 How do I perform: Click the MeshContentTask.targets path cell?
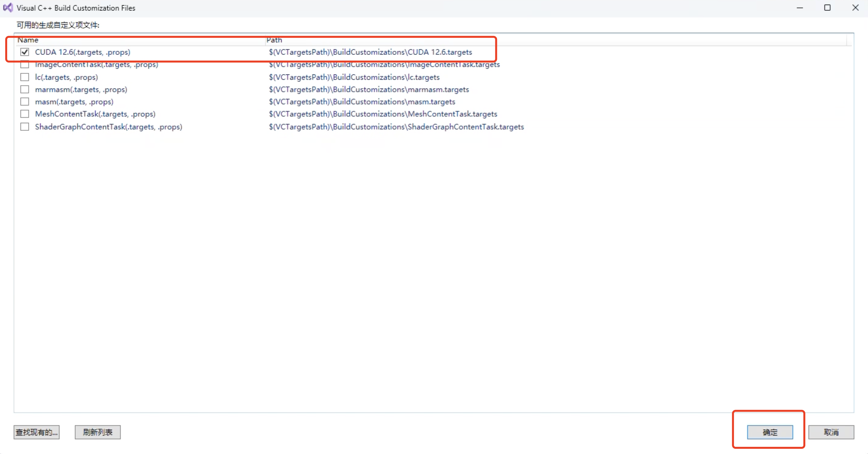point(383,114)
